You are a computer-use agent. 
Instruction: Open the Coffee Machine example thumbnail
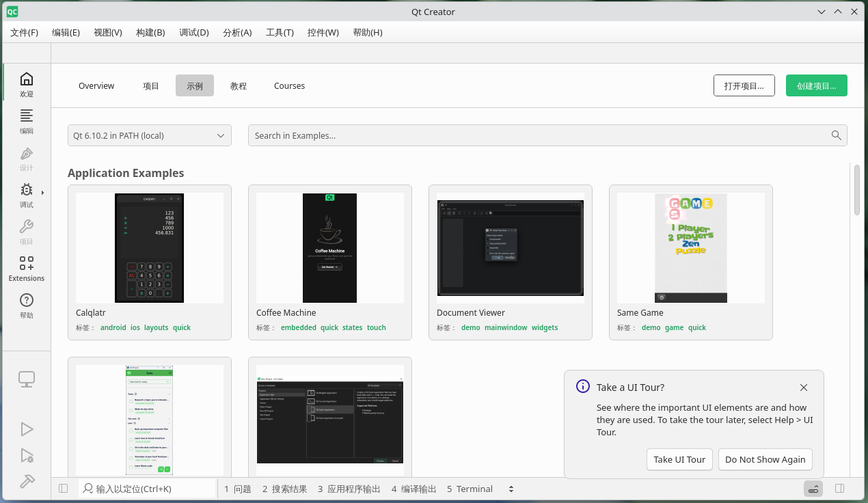tap(330, 247)
